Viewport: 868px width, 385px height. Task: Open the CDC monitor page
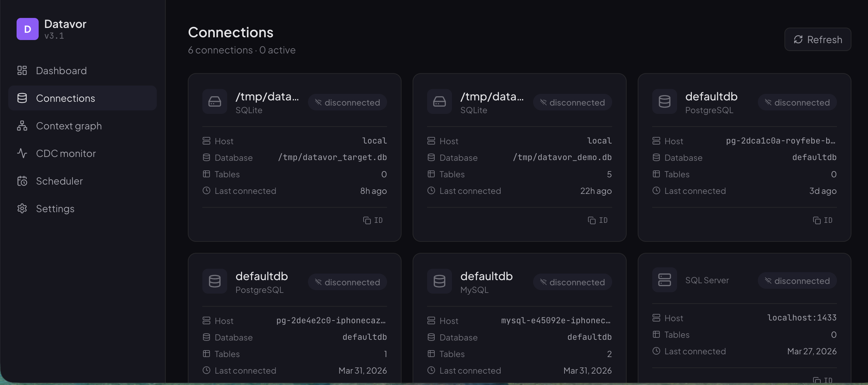tap(83, 154)
